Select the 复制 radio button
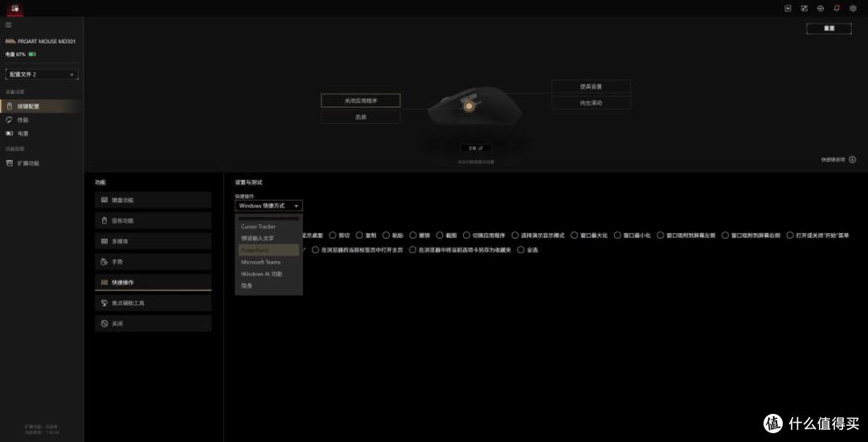Viewport: 868px width, 442px height. (x=359, y=235)
